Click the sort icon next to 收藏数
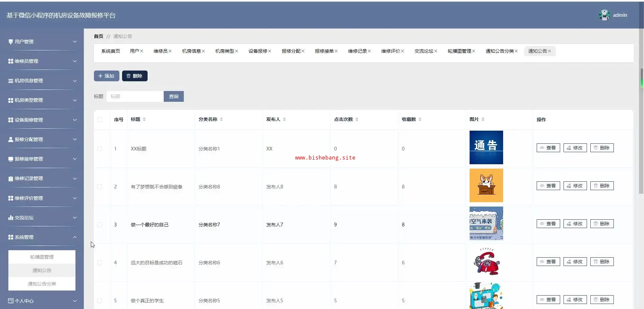This screenshot has width=644, height=309. click(x=420, y=119)
